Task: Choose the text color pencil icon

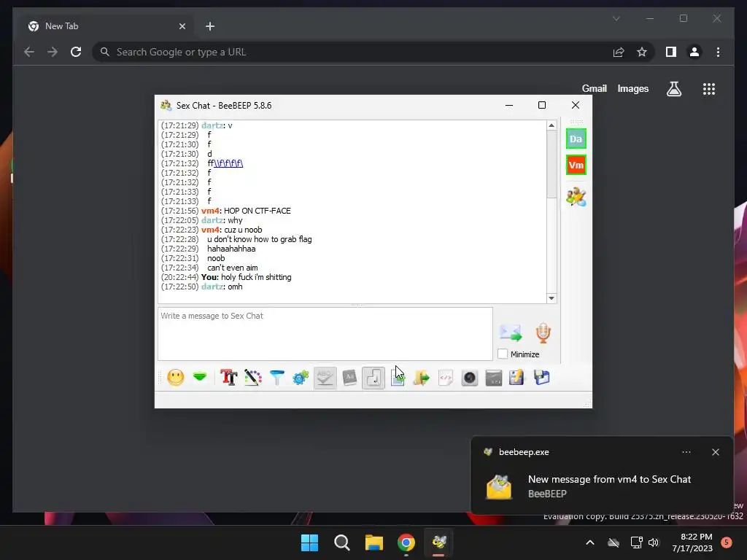Action: [253, 378]
